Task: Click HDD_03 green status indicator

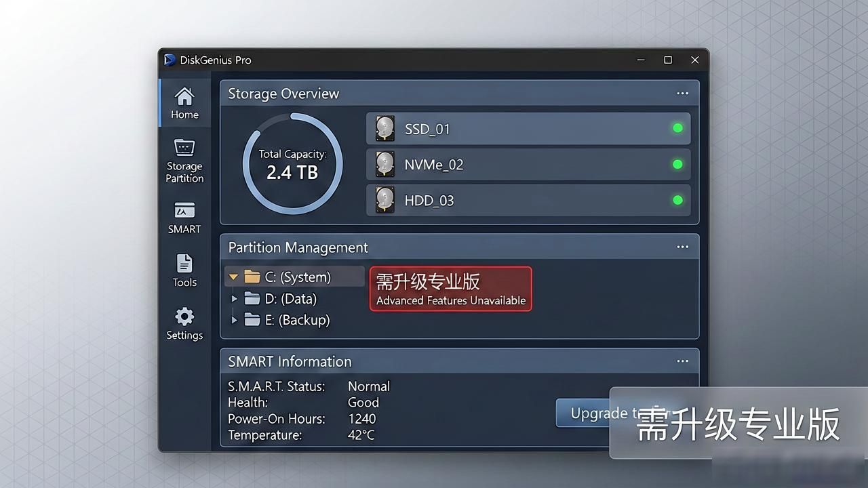Action: point(677,200)
